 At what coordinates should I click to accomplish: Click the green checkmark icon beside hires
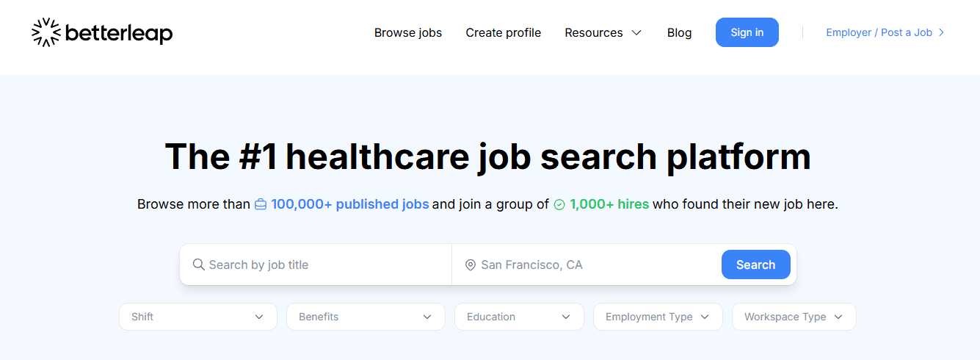pyautogui.click(x=559, y=205)
